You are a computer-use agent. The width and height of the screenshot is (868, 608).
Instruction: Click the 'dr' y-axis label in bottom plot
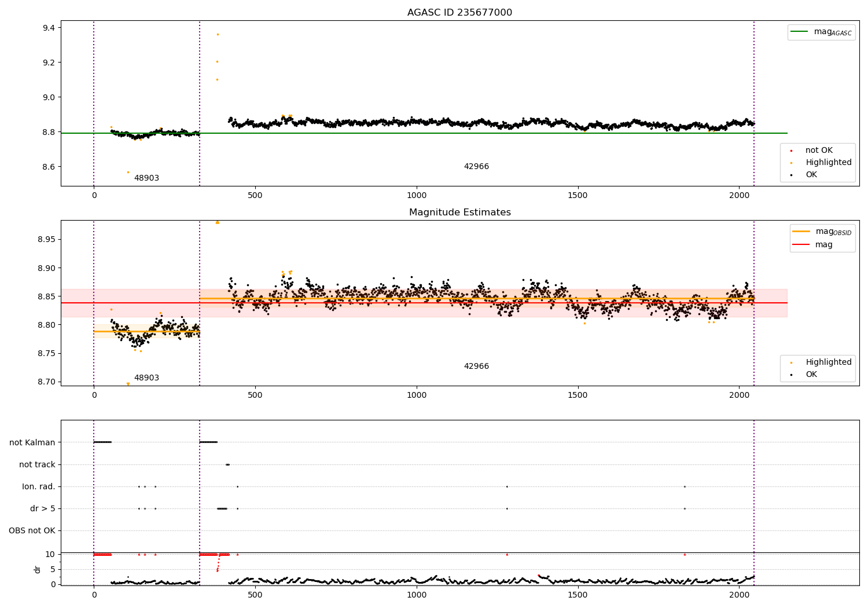coord(38,569)
